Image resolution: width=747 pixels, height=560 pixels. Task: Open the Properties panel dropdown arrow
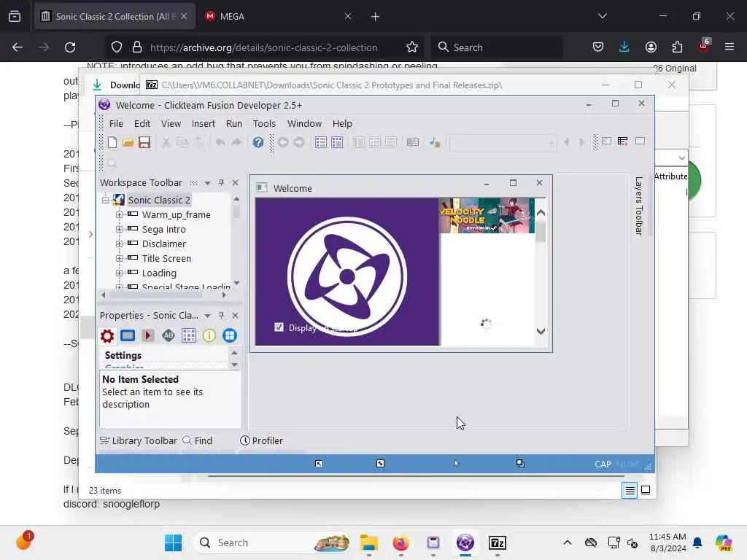pos(207,316)
